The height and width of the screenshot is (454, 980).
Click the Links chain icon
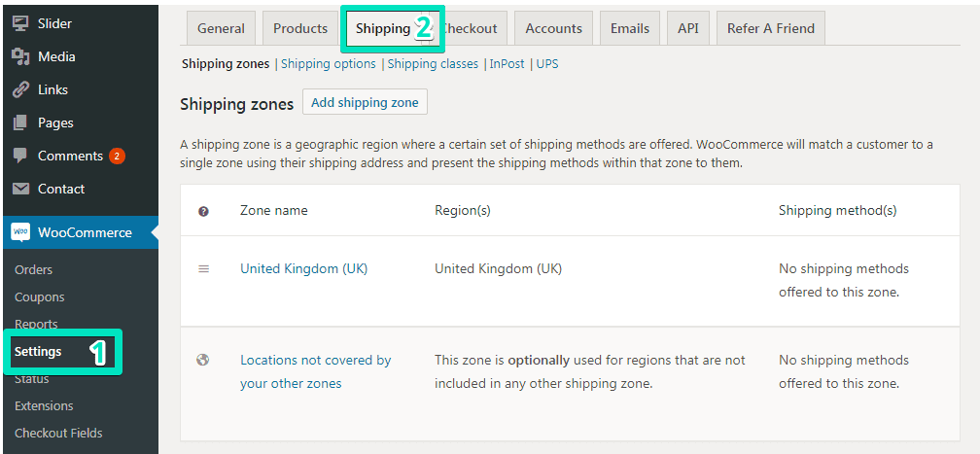click(x=20, y=89)
